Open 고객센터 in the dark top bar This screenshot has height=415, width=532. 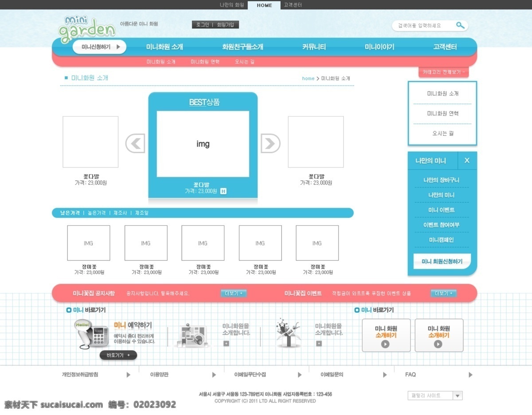pos(293,5)
